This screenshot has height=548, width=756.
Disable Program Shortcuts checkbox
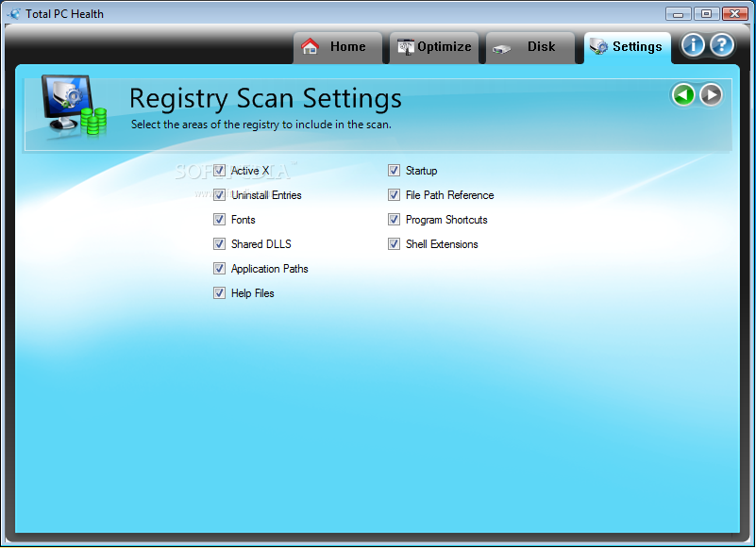click(394, 220)
